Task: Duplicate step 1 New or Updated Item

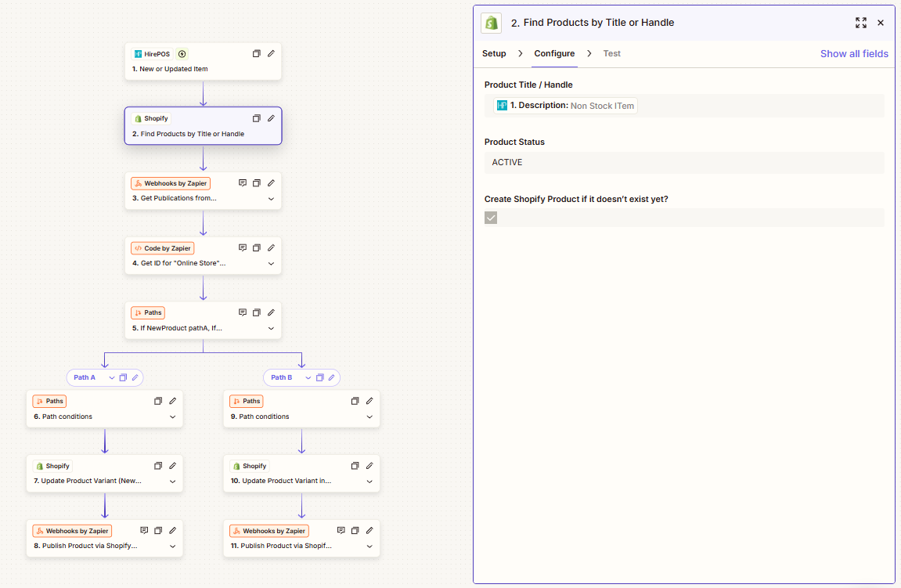Action: pyautogui.click(x=257, y=53)
